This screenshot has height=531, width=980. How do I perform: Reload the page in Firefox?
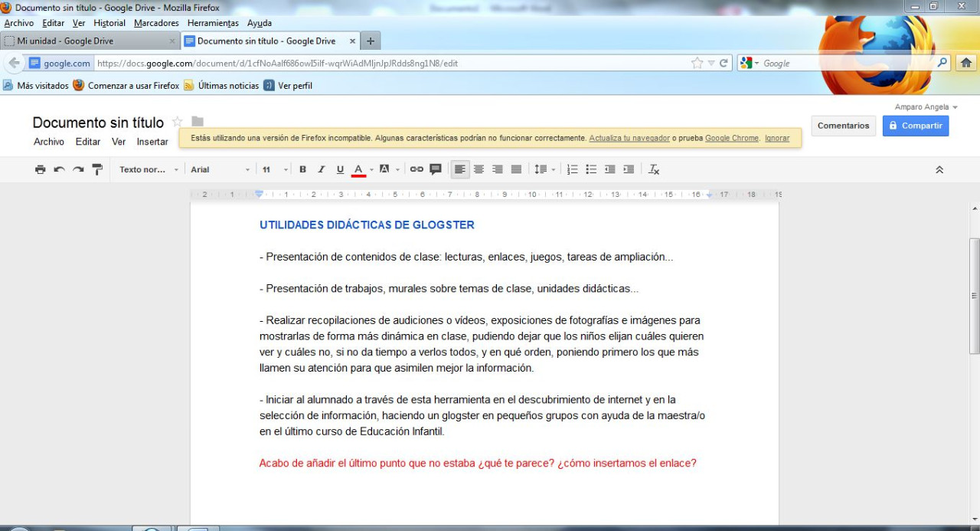(x=724, y=64)
